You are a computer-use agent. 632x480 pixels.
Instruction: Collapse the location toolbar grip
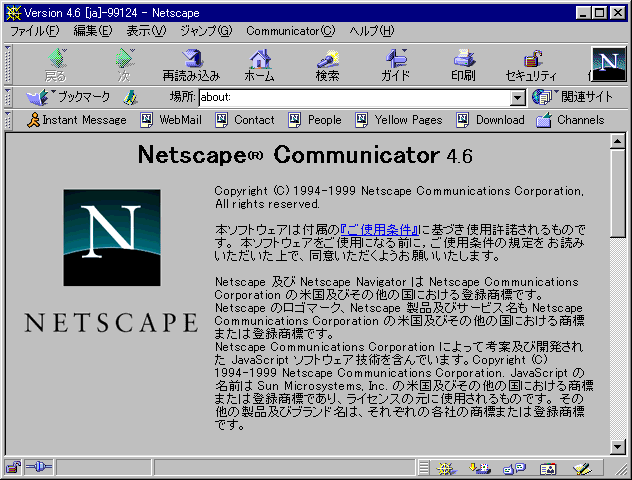8,98
